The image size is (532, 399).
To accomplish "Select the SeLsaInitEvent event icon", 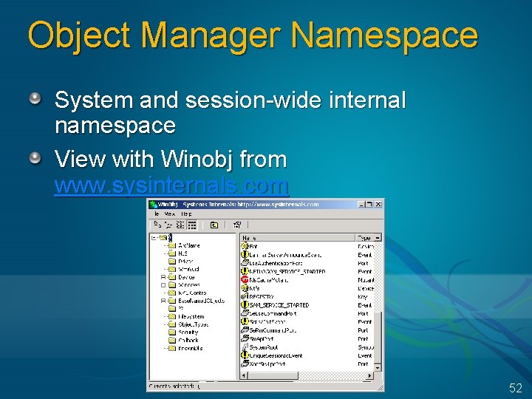I will click(245, 321).
